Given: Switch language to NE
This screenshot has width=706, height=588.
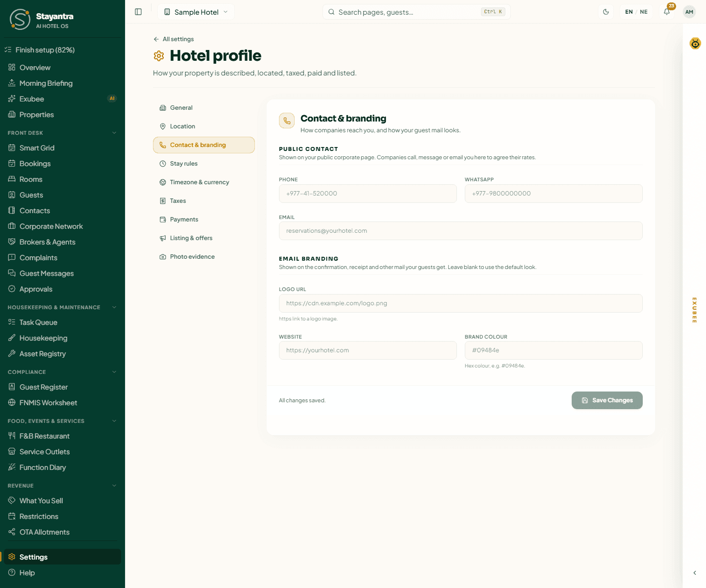Looking at the screenshot, I should pos(644,12).
